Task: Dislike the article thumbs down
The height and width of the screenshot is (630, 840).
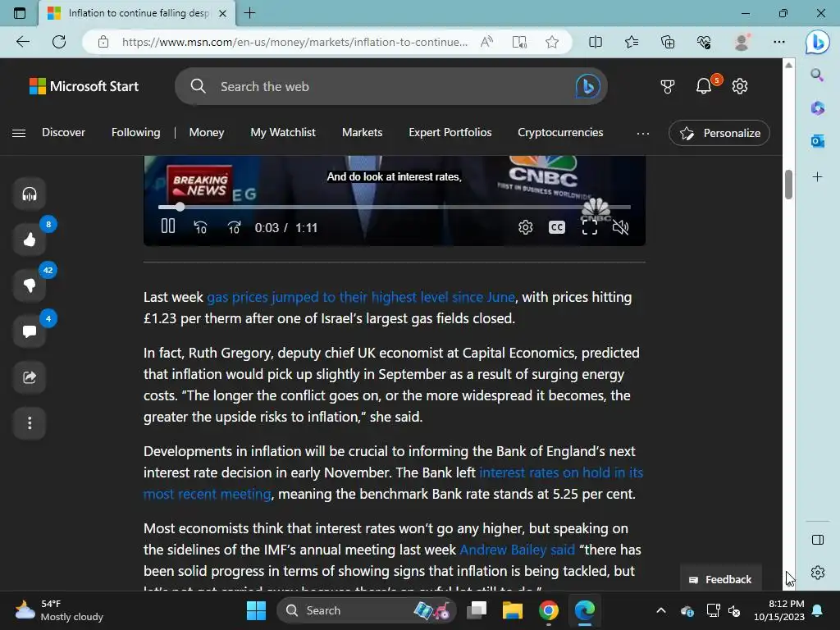Action: click(x=30, y=285)
